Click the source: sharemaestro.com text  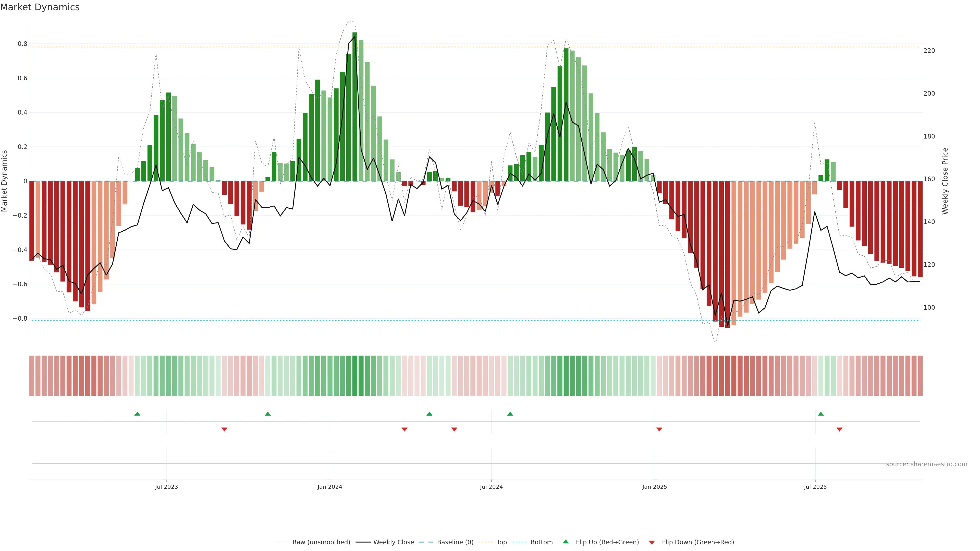point(926,464)
